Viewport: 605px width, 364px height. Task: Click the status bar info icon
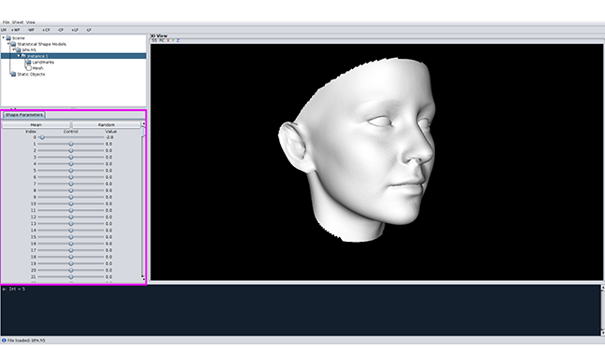pyautogui.click(x=4, y=341)
